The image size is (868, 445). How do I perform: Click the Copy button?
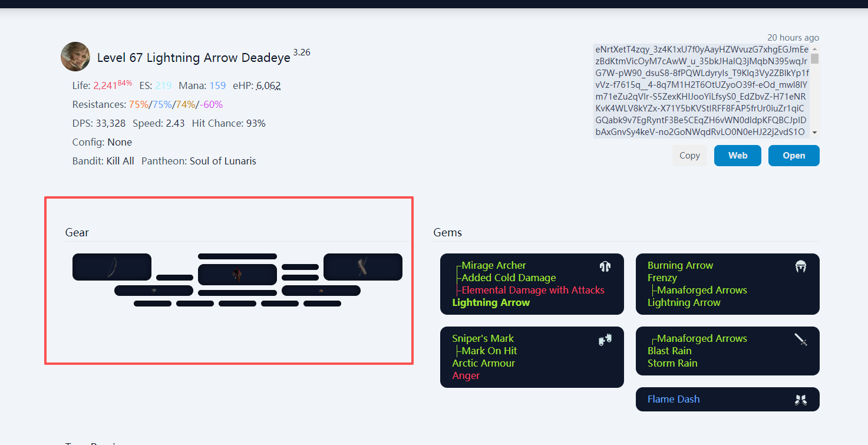coord(689,156)
